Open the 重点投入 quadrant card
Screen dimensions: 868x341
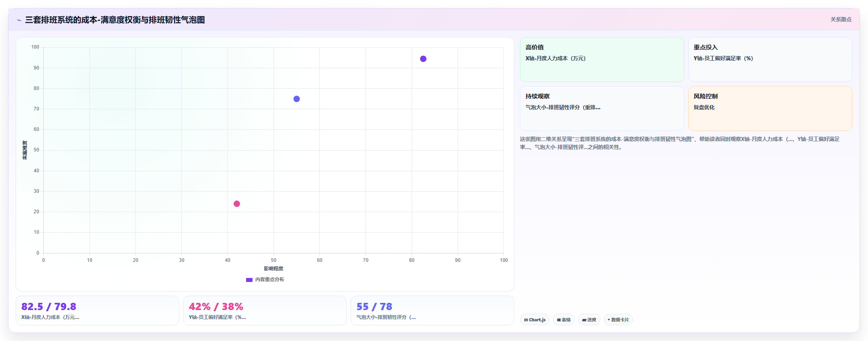[770, 59]
